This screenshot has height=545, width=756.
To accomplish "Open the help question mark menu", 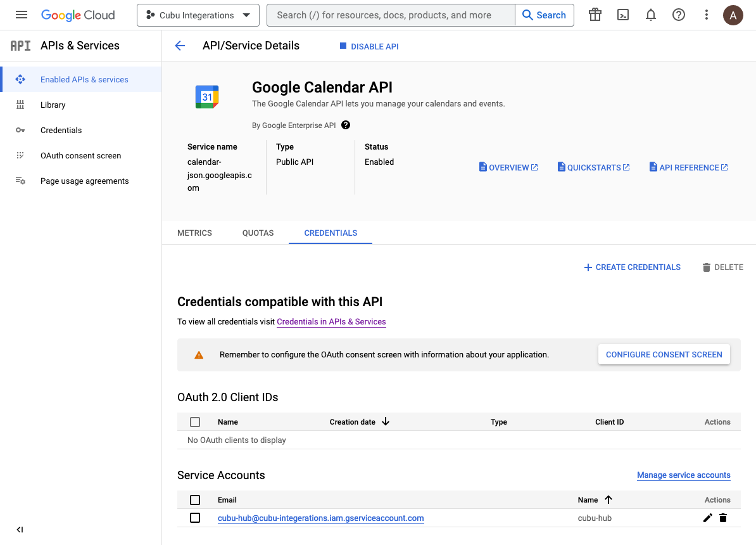I will (x=678, y=15).
